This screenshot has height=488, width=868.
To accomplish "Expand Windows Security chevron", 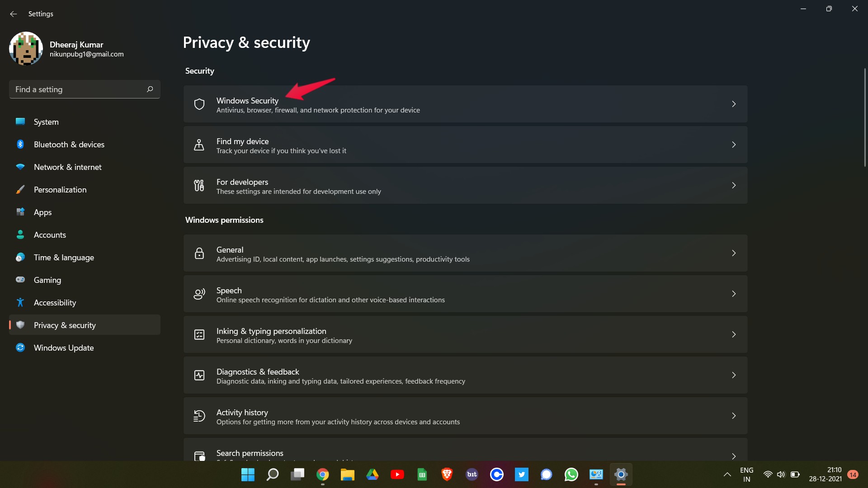I will [x=734, y=104].
